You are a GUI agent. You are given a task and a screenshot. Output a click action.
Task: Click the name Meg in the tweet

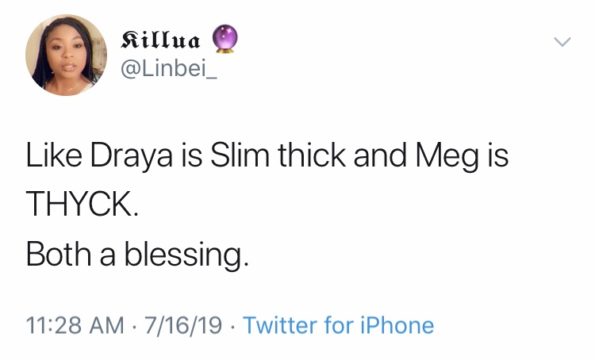click(447, 156)
